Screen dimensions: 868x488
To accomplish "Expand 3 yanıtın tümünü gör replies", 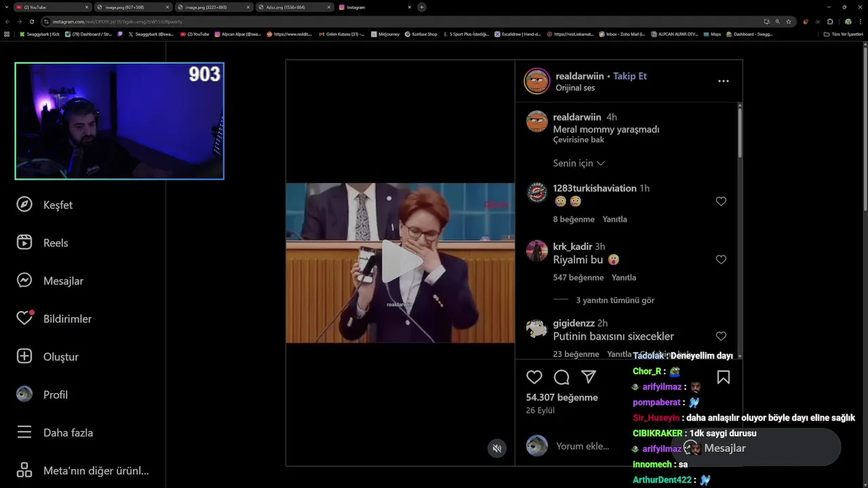I will 615,300.
